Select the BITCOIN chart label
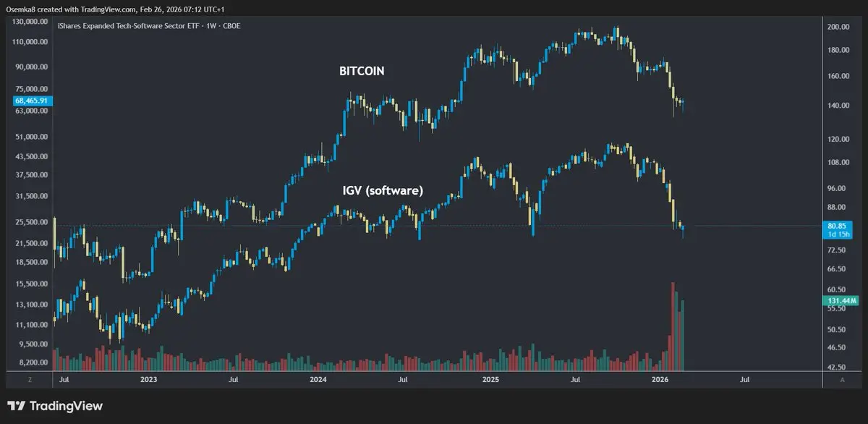This screenshot has height=424, width=868. [362, 71]
